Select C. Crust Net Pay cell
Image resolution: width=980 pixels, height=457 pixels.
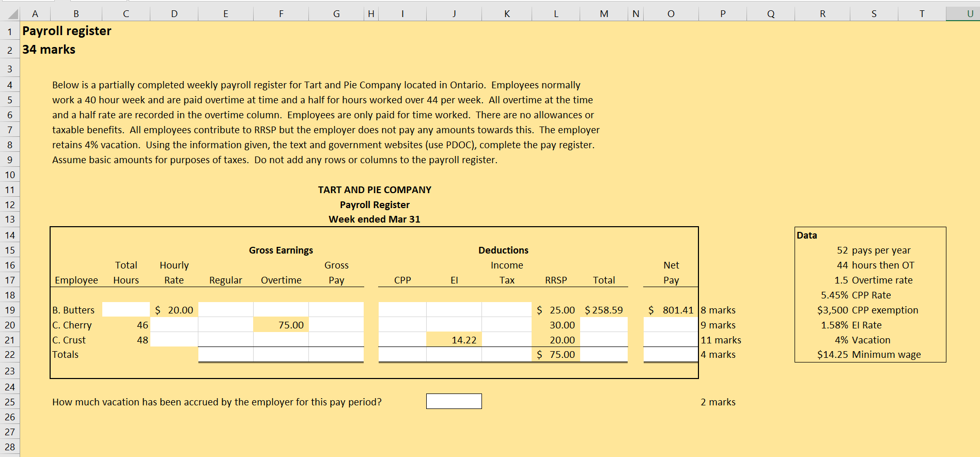[x=671, y=340]
